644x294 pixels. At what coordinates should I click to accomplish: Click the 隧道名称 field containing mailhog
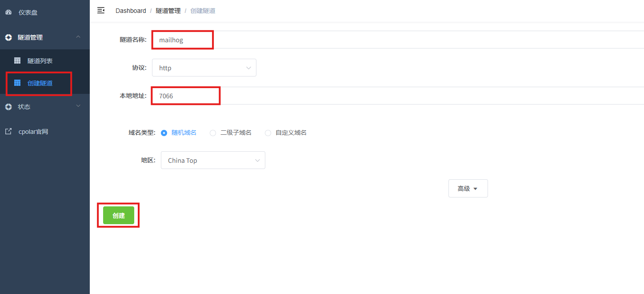pyautogui.click(x=182, y=40)
